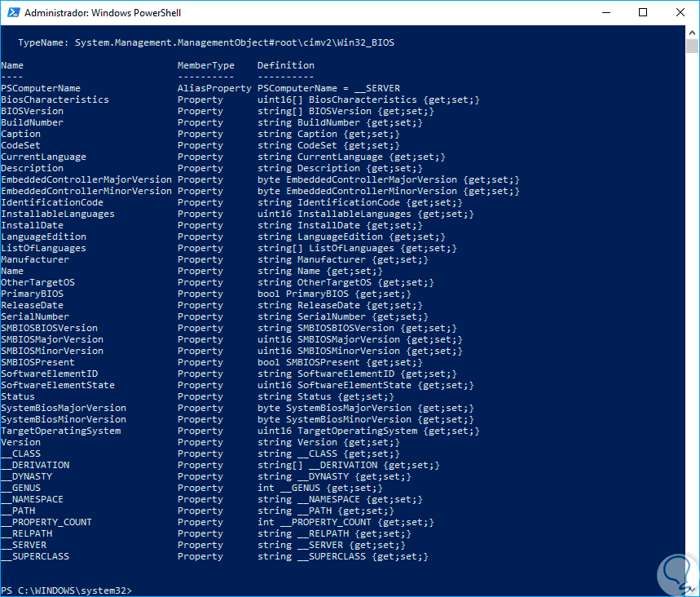The height and width of the screenshot is (597, 700).
Task: Select the OtherTargetOS property name
Action: (x=38, y=282)
